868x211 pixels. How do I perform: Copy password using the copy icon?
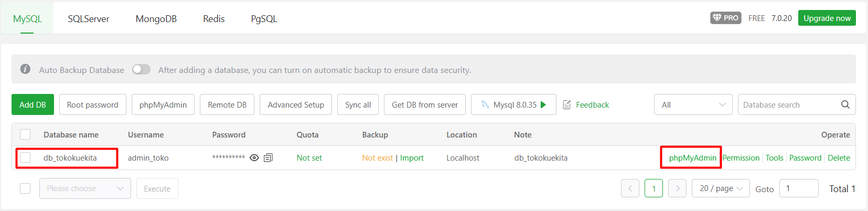(x=268, y=158)
